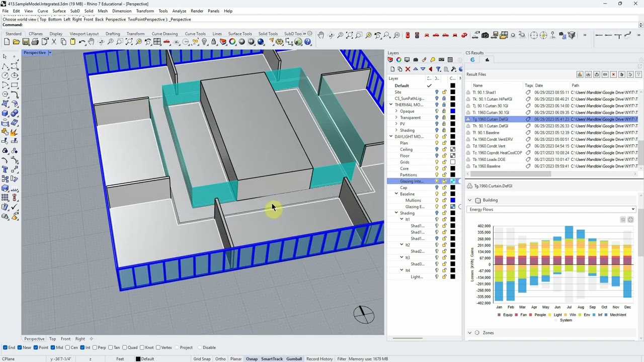Viewport: 644px width, 362px height.
Task: Toggle lock icon of the Ceiling layer
Action: pos(444,149)
